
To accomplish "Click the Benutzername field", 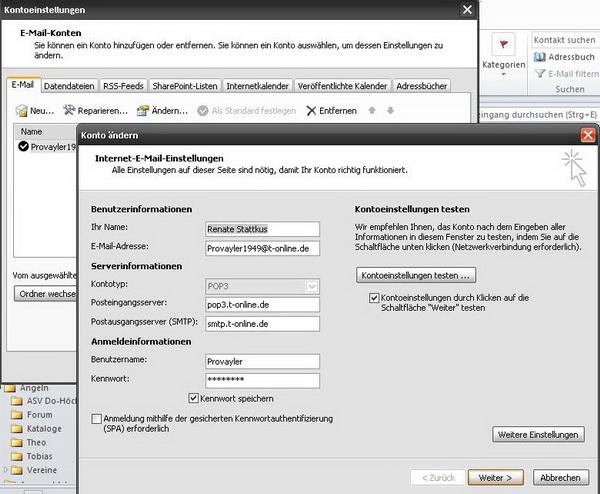I will click(x=262, y=361).
